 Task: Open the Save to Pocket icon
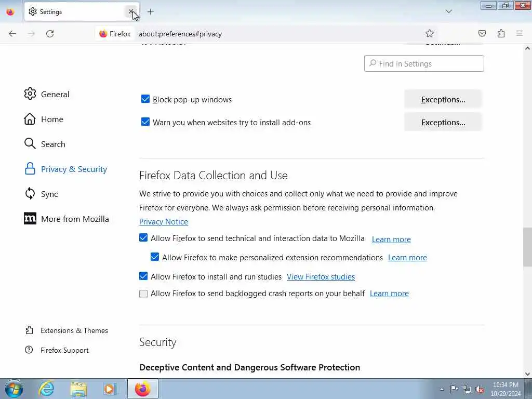[x=482, y=33]
